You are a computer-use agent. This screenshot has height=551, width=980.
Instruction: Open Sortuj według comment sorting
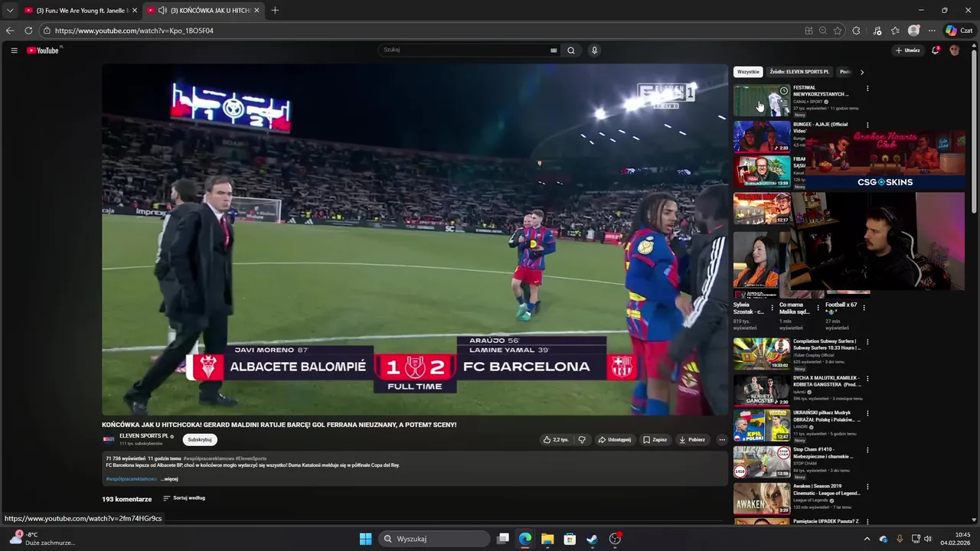pyautogui.click(x=185, y=498)
